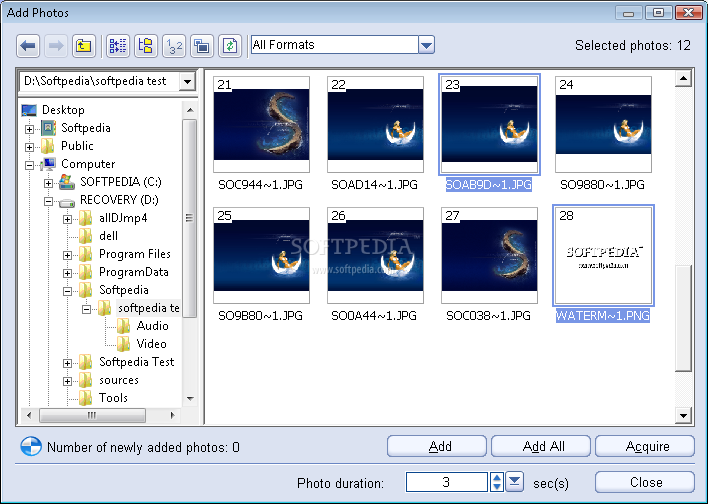
Task: Close the Add Photos dialog via Close button
Action: tap(645, 482)
